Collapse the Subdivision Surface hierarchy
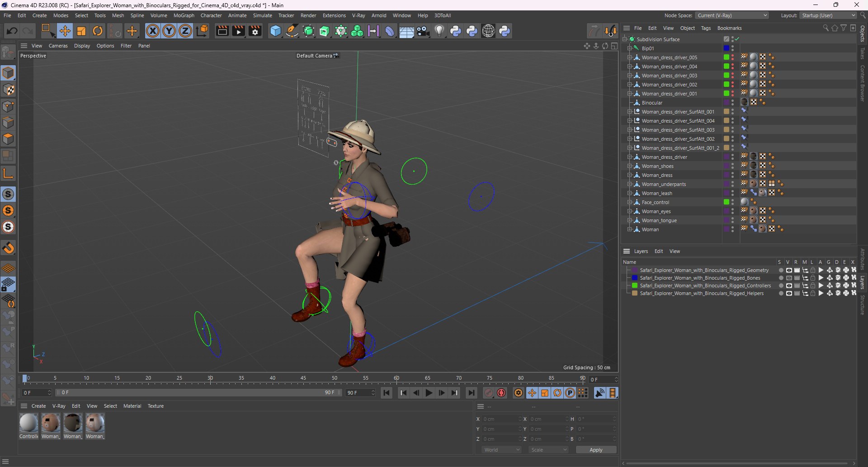The height and width of the screenshot is (467, 868). point(625,39)
